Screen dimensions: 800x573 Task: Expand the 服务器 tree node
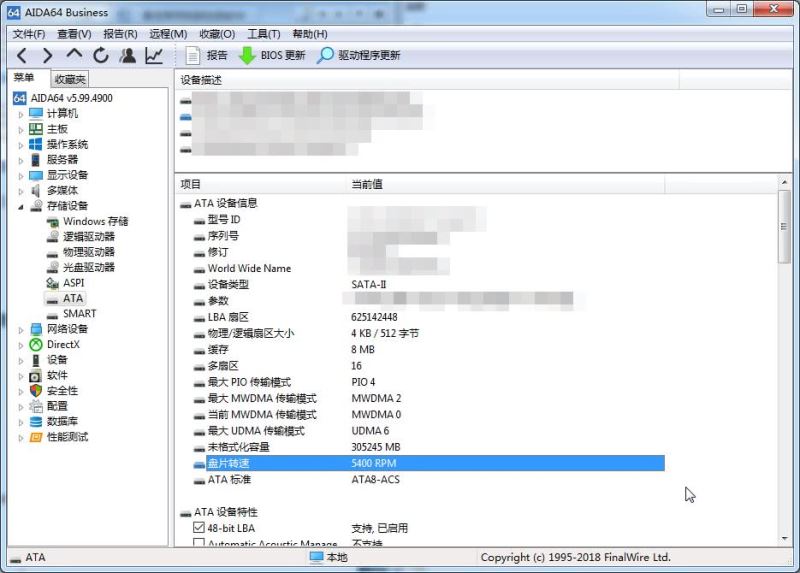click(21, 161)
